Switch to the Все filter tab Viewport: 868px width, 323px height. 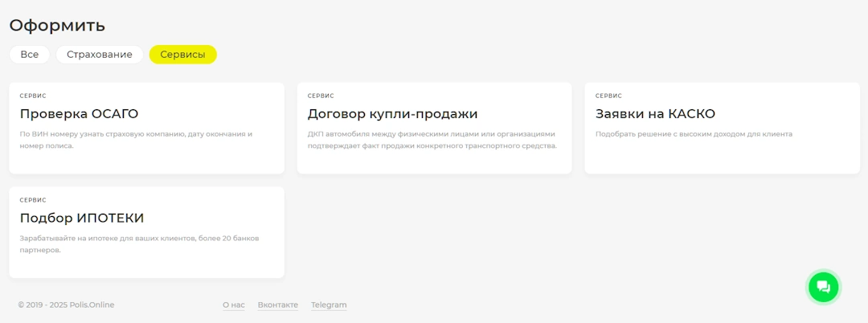pos(30,55)
